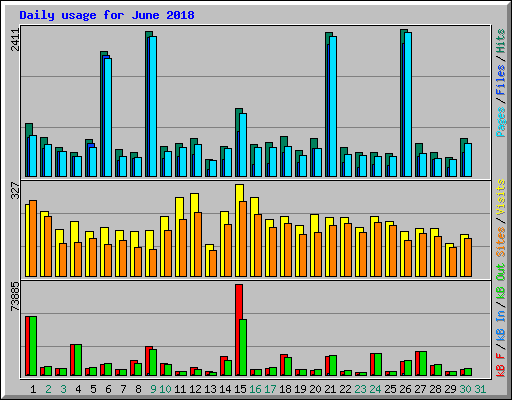Click day 20 on the x-axis
Image resolution: width=512 pixels, height=400 pixels.
pyautogui.click(x=315, y=389)
